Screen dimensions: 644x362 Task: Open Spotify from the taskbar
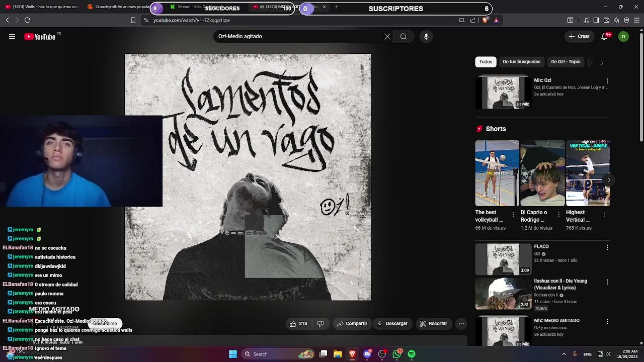pyautogui.click(x=412, y=354)
